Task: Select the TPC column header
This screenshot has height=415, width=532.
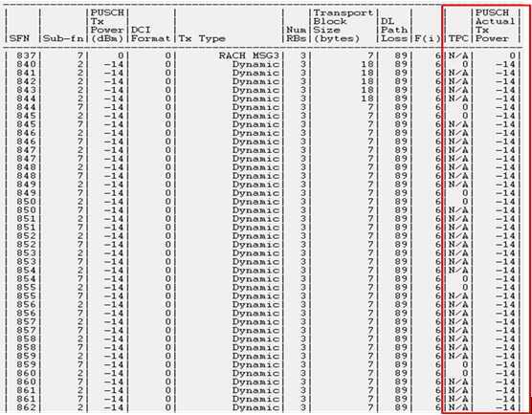Action: tap(457, 38)
